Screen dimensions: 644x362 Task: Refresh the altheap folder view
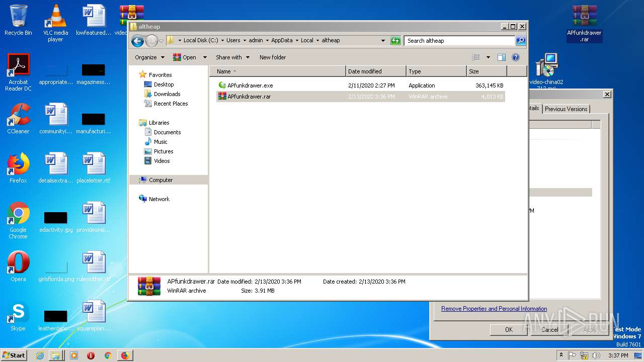pos(395,41)
